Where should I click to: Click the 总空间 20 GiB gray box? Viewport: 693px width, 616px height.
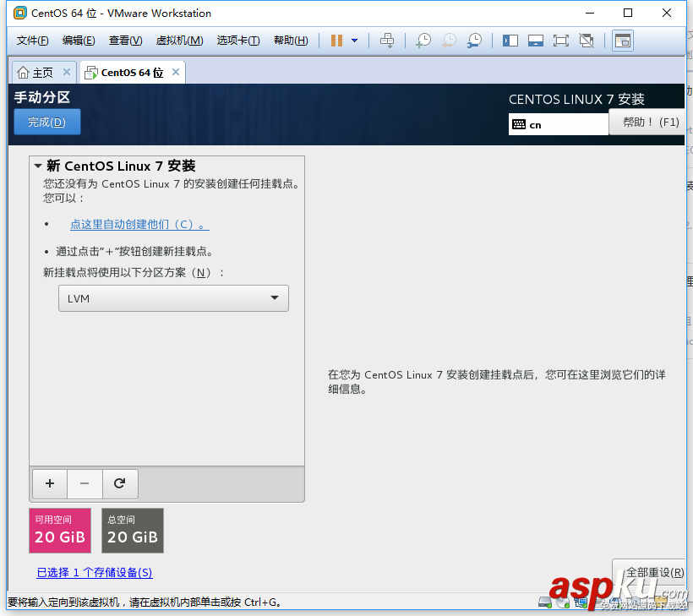(133, 531)
